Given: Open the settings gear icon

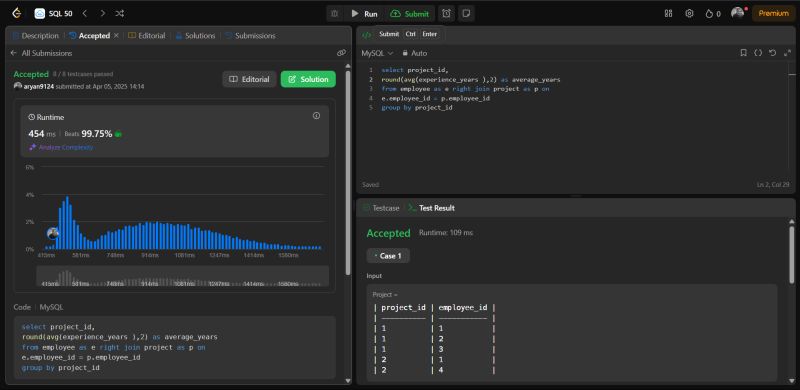Looking at the screenshot, I should [689, 14].
